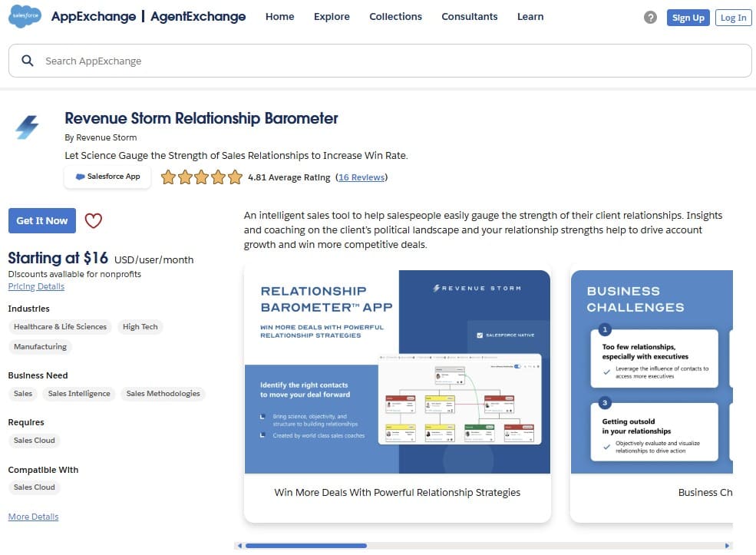Click the carousel horizontal scrollbar thumb

coord(306,546)
